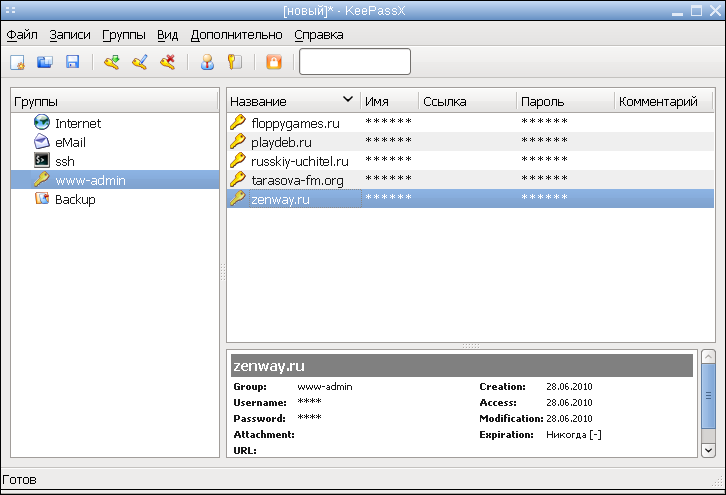Screen dimensions: 726x495
Task: Select the floppygames.ru entry
Action: pyautogui.click(x=295, y=123)
